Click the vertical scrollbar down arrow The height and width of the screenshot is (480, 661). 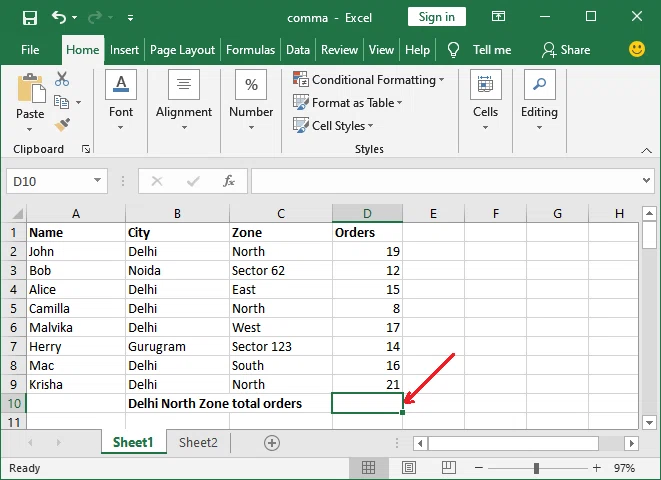(649, 422)
